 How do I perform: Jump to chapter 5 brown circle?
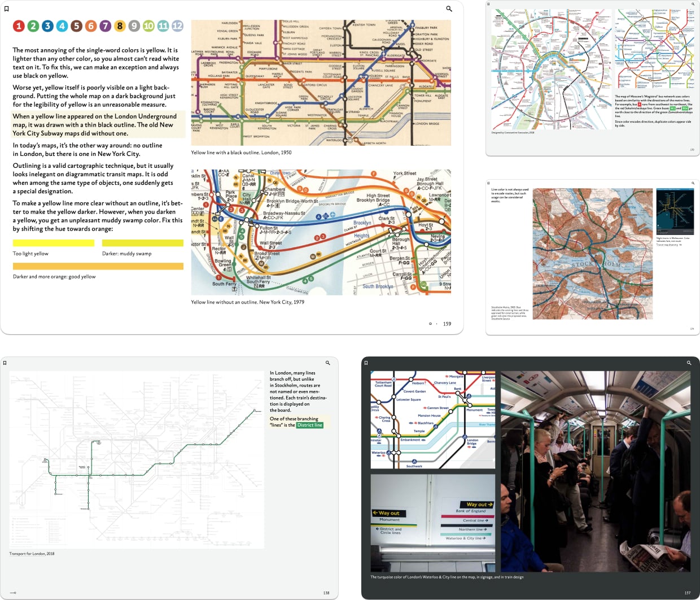pos(76,25)
